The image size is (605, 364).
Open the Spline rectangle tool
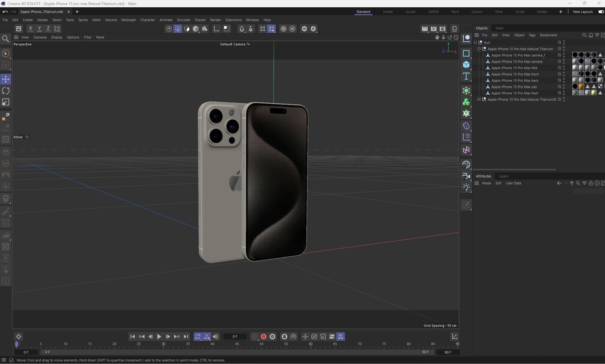(x=466, y=53)
